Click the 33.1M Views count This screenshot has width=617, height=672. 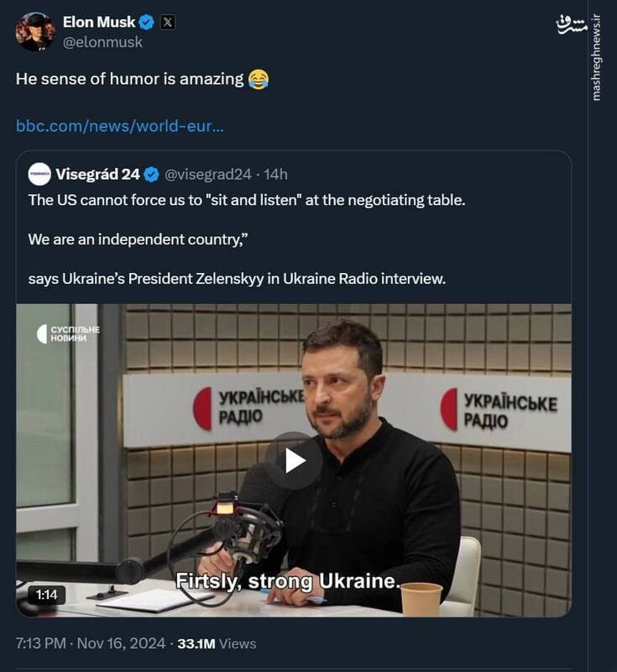tap(217, 643)
